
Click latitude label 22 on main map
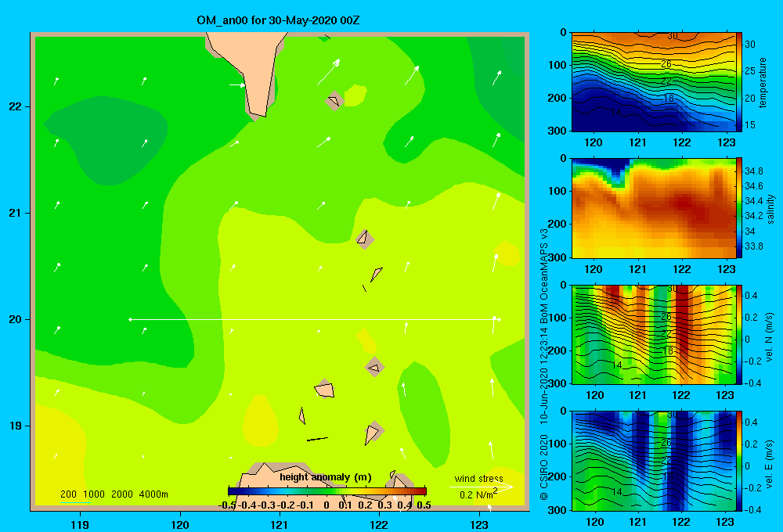tap(16, 107)
